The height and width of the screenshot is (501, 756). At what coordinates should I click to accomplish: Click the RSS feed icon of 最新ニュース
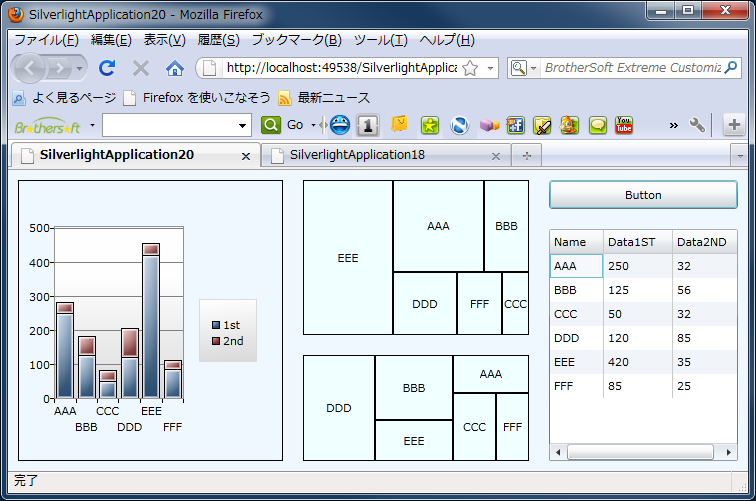(x=285, y=98)
